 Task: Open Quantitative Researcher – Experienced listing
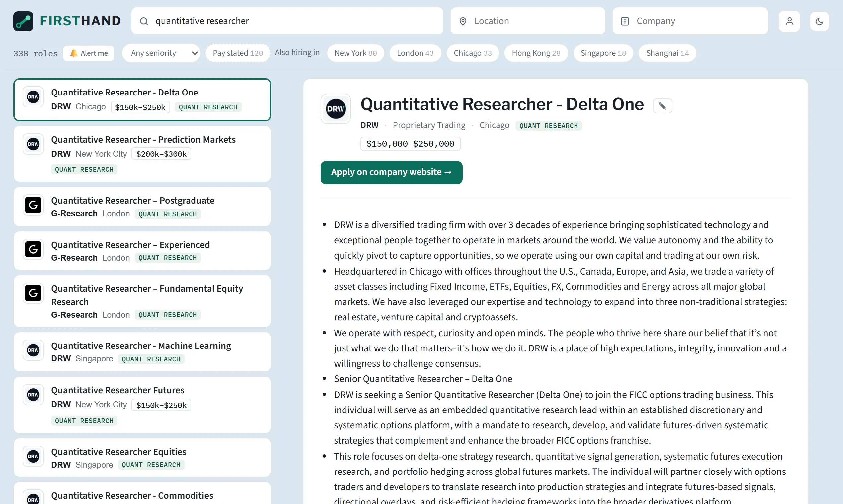click(x=142, y=251)
